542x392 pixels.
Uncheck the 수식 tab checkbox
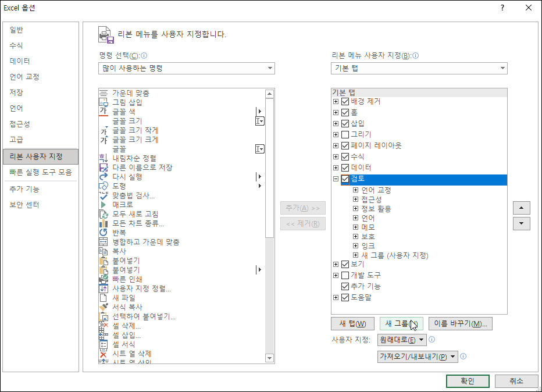(345, 156)
